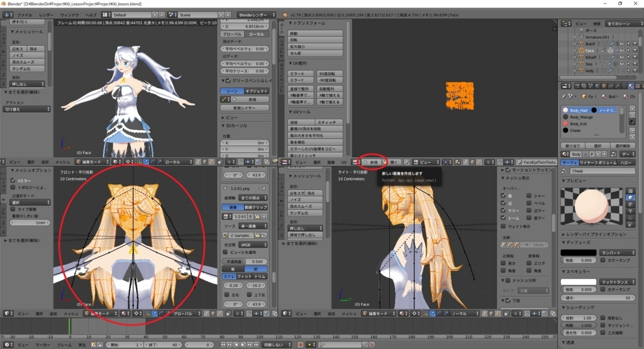This screenshot has width=644, height=349.
Task: Open the Blenderレンダー engine dropdown
Action: 257,15
